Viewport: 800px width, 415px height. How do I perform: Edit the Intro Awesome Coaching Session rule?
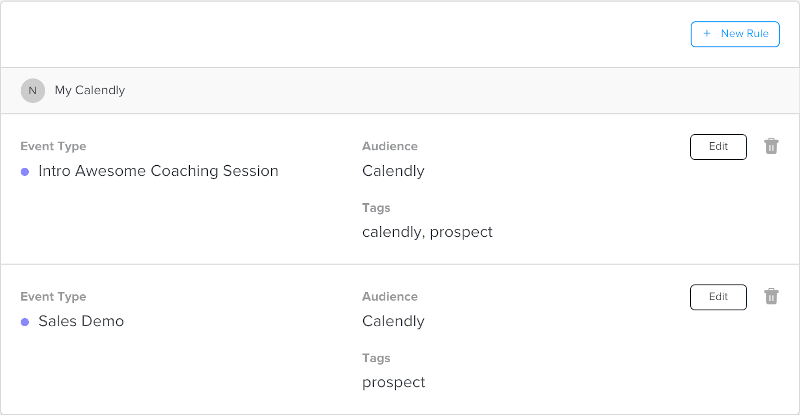click(718, 147)
